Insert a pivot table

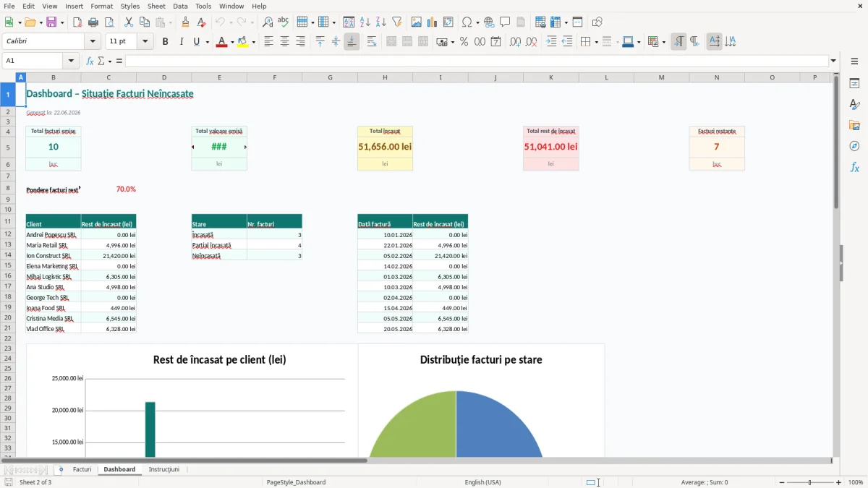coord(448,22)
